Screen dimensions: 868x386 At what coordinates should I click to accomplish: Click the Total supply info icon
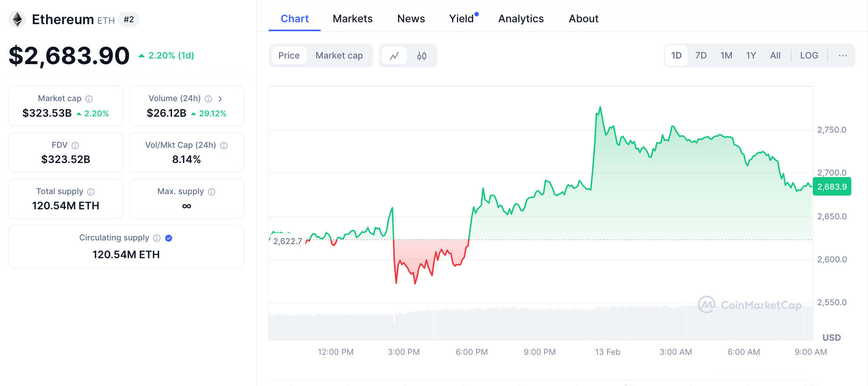tap(91, 192)
